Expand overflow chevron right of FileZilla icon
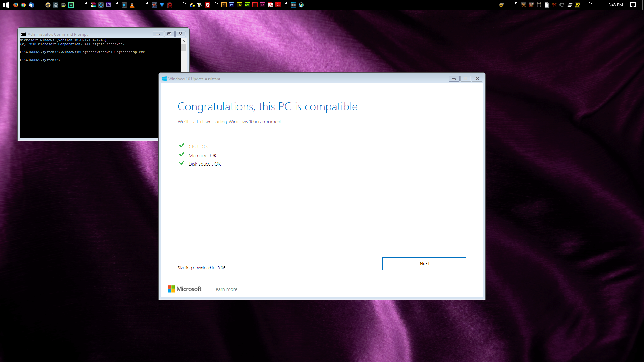This screenshot has width=644, height=362. click(216, 3)
